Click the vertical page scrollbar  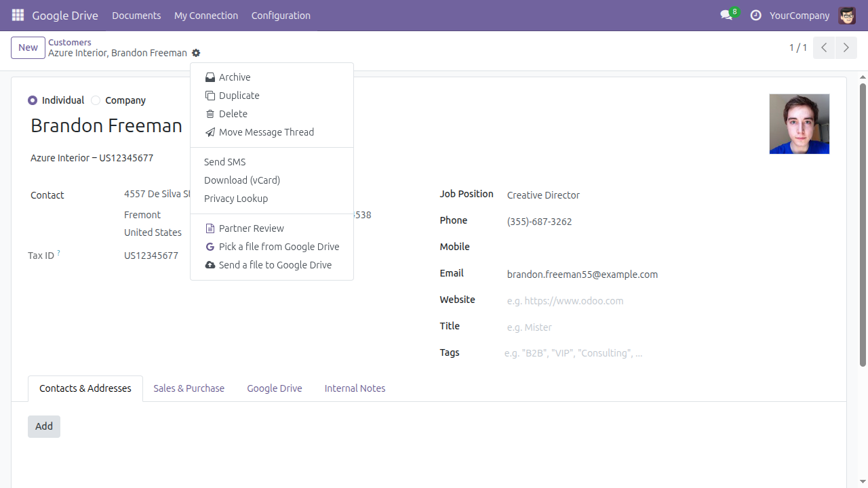863,224
